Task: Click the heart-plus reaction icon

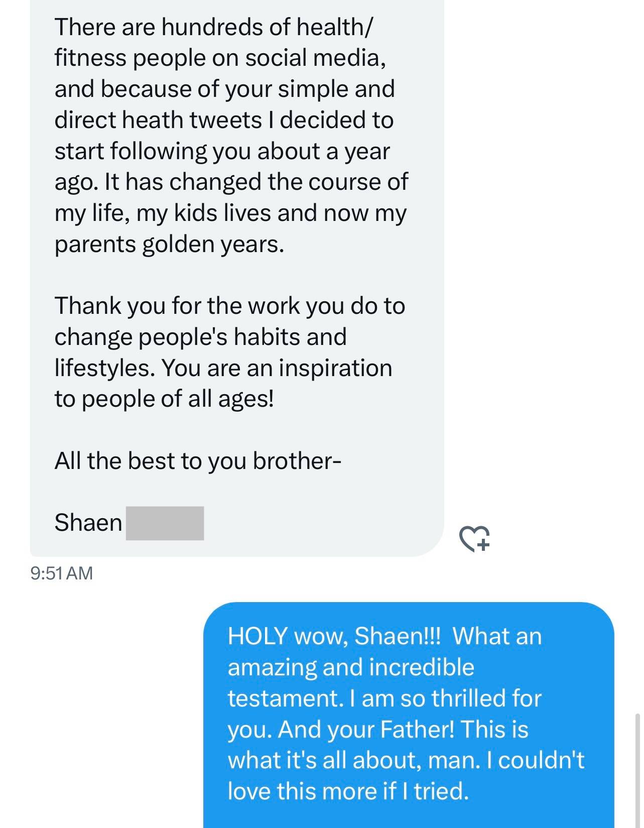Action: [474, 538]
